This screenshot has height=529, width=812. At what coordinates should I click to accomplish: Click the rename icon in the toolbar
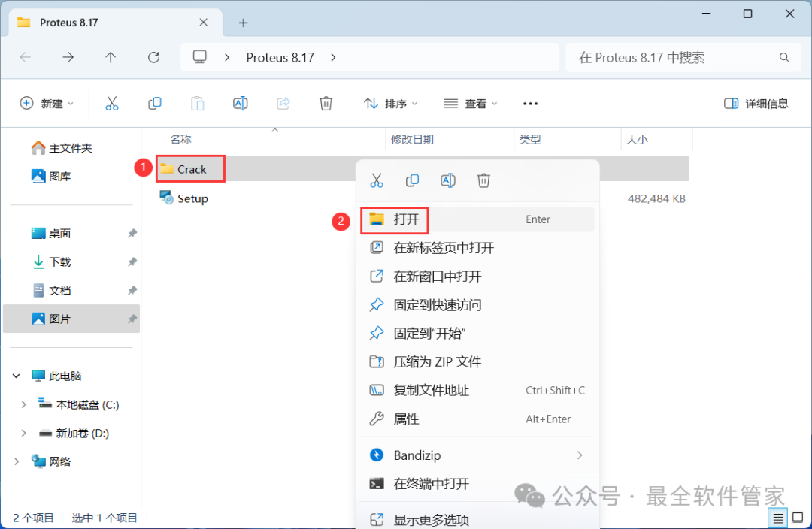(x=241, y=104)
